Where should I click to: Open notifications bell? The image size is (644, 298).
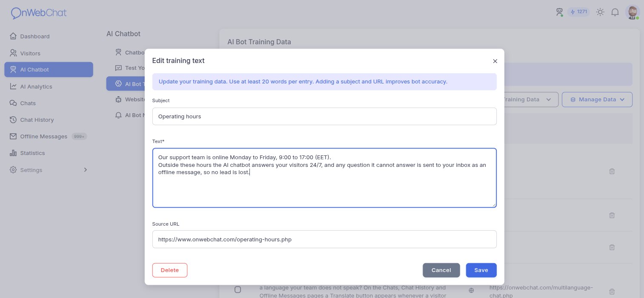(615, 12)
